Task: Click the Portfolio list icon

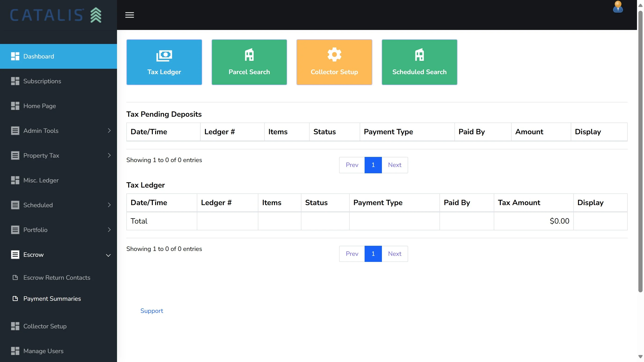Action: pos(15,230)
